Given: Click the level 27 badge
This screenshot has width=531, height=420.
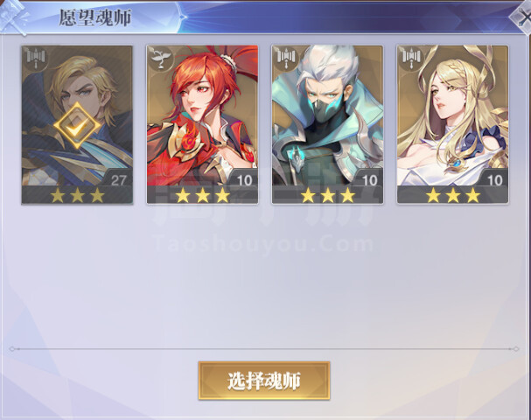Looking at the screenshot, I should pyautogui.click(x=118, y=179).
